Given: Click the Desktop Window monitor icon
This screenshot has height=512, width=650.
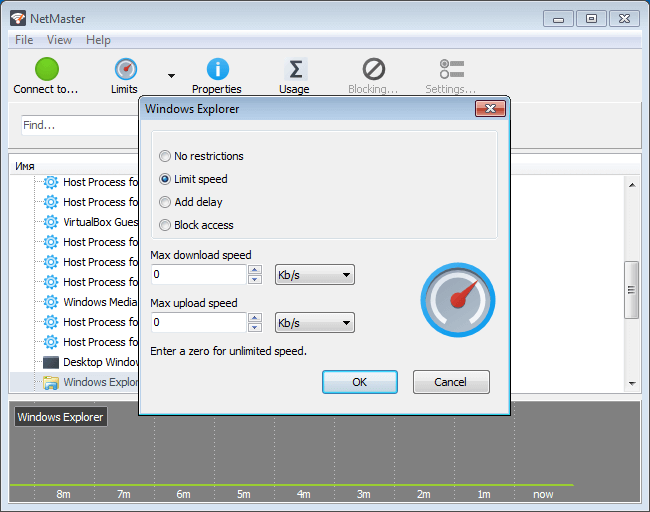Looking at the screenshot, I should (51, 362).
